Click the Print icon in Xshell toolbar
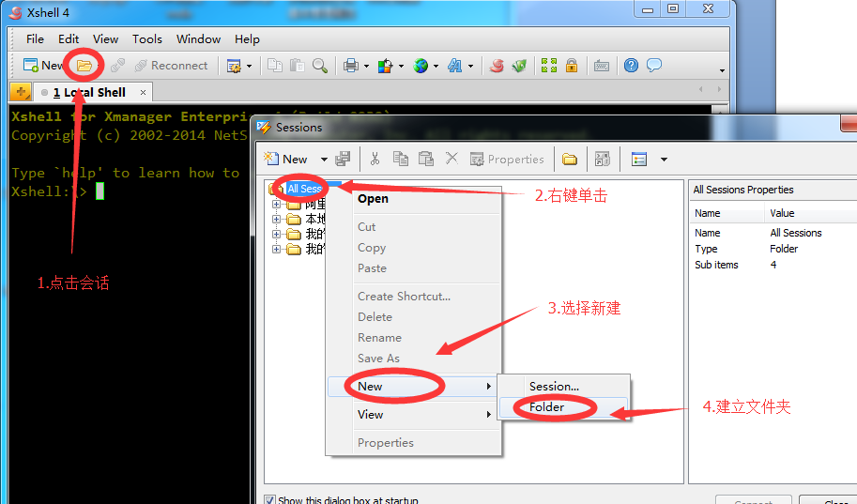The width and height of the screenshot is (857, 504). (x=350, y=66)
